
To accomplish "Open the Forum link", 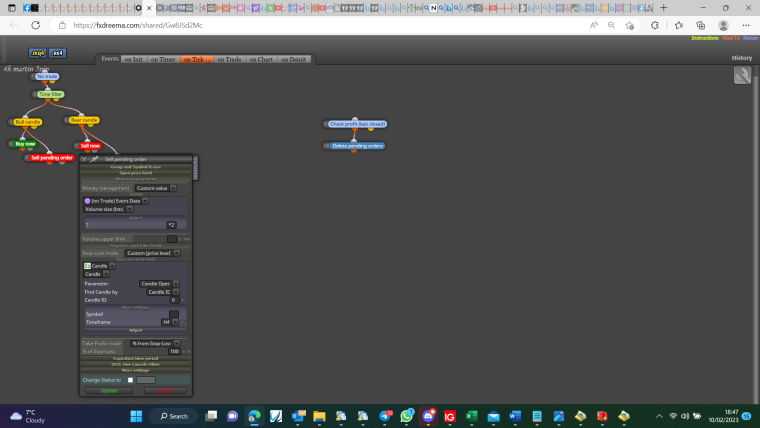I will [x=750, y=38].
